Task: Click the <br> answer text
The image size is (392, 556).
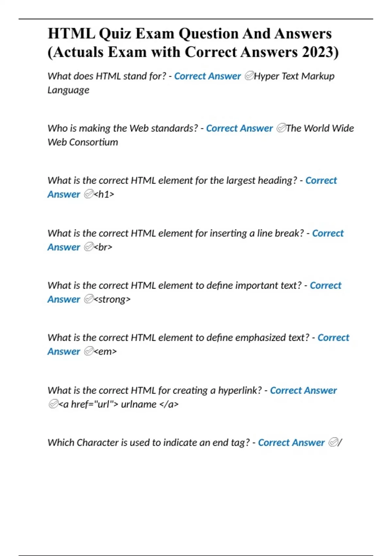Action: (103, 247)
